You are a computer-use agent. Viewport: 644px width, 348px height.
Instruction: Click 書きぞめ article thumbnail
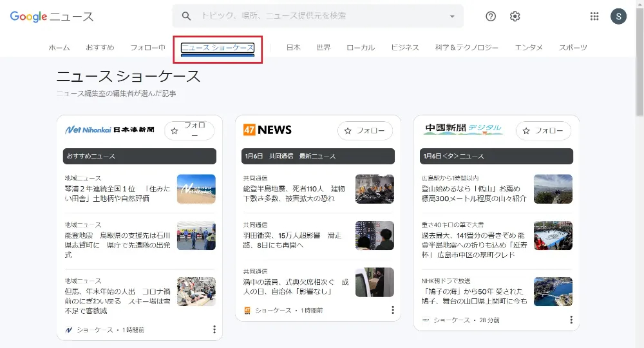553,236
